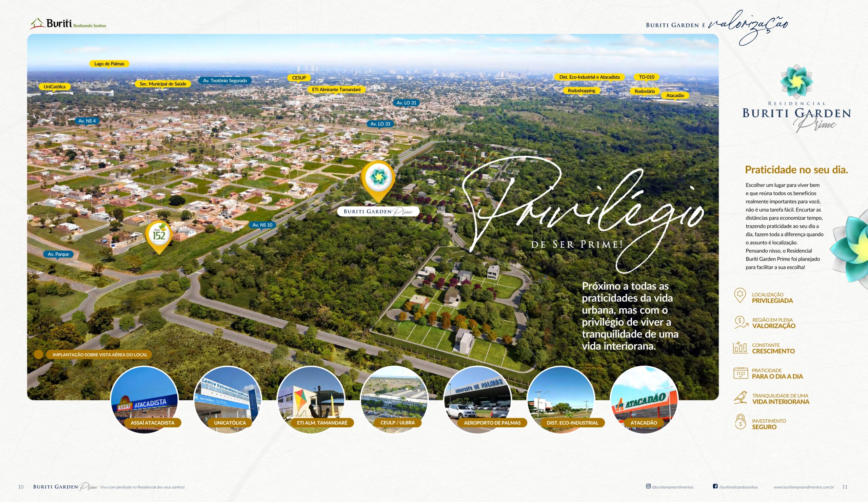Click the Av. Parque label

click(x=58, y=254)
